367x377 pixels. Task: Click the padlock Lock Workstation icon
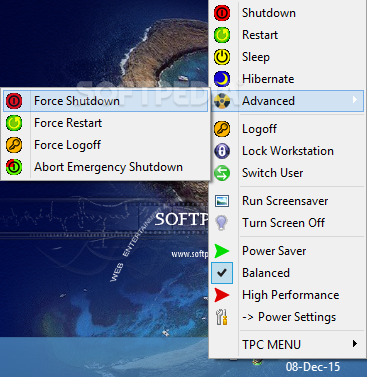pyautogui.click(x=222, y=151)
